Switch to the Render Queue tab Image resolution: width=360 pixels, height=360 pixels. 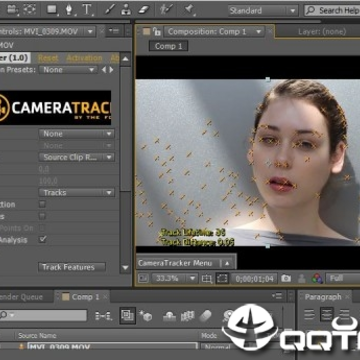pos(21,297)
